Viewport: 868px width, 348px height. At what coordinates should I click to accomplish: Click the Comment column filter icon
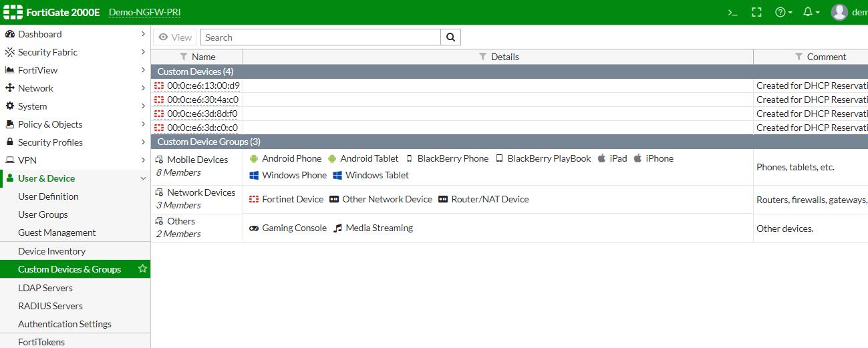point(799,57)
